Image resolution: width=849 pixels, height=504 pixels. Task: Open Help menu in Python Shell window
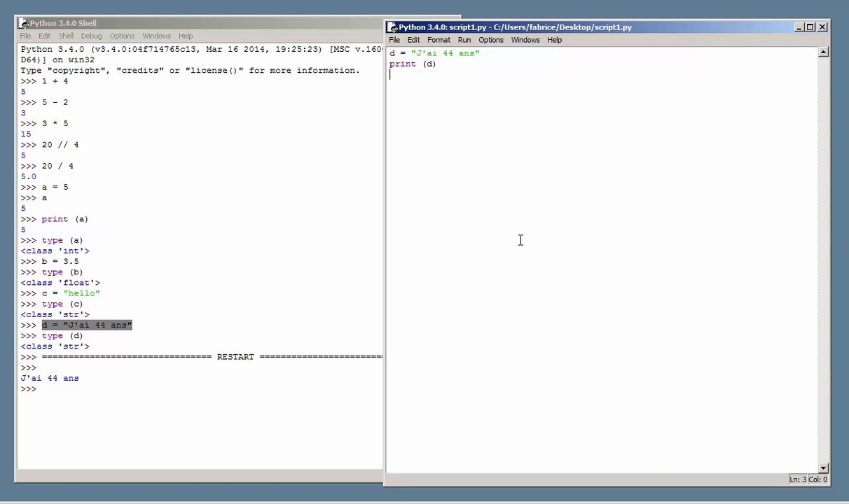[x=185, y=36]
